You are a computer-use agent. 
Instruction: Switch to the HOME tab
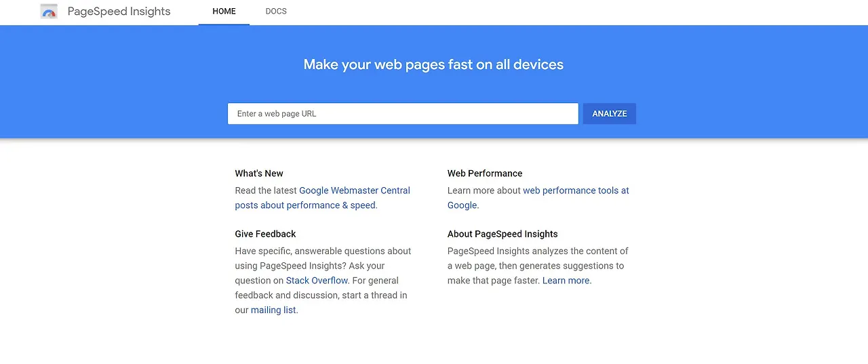[224, 12]
